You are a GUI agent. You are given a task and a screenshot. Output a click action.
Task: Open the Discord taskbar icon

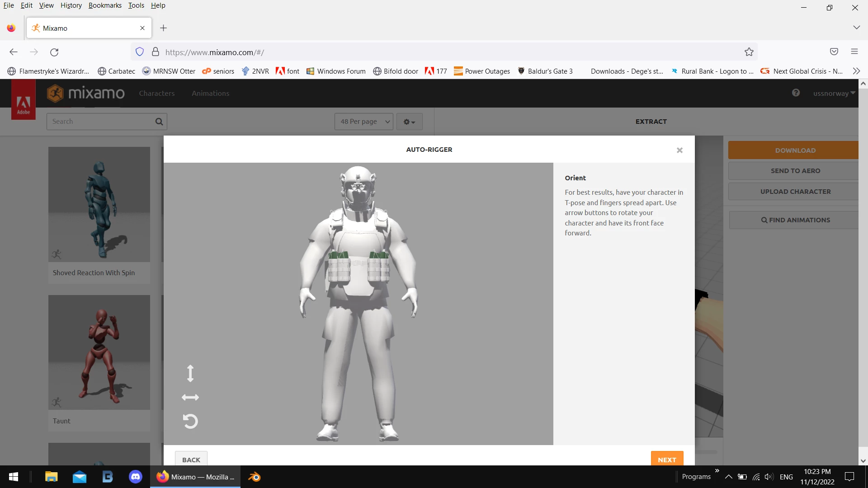coord(136,477)
